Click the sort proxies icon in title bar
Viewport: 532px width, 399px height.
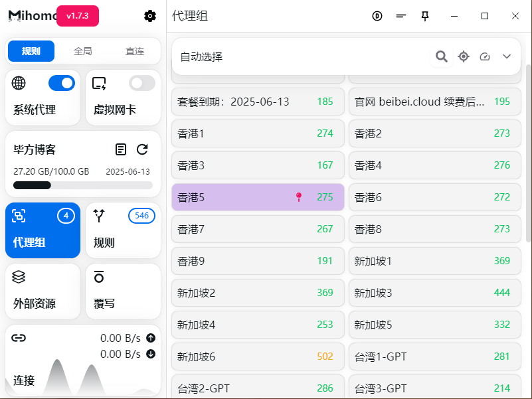pos(400,16)
